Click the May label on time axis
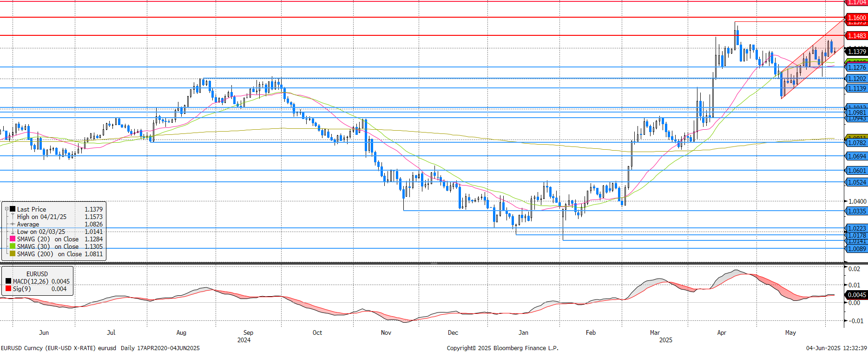 tap(790, 332)
